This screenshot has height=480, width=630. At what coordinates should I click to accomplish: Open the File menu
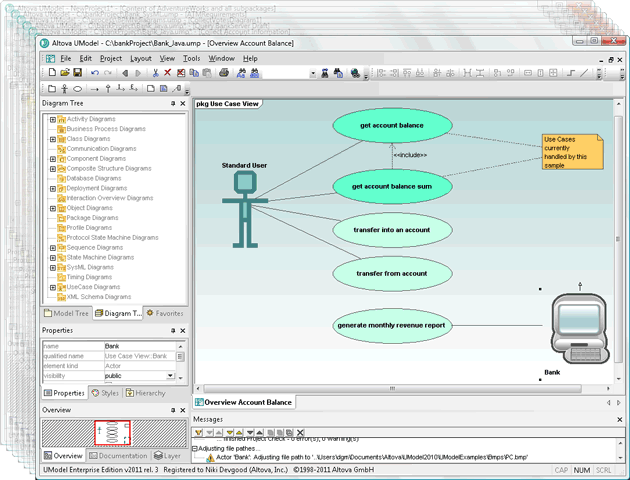click(65, 59)
